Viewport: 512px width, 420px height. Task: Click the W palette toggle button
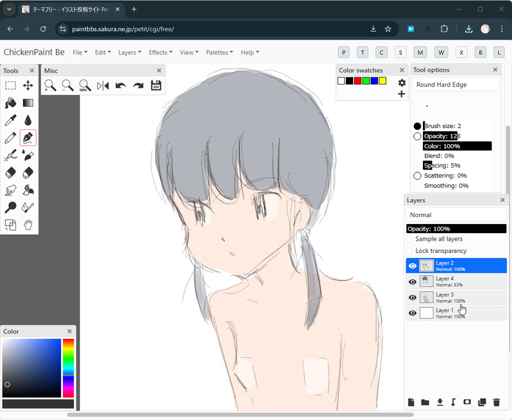[441, 52]
